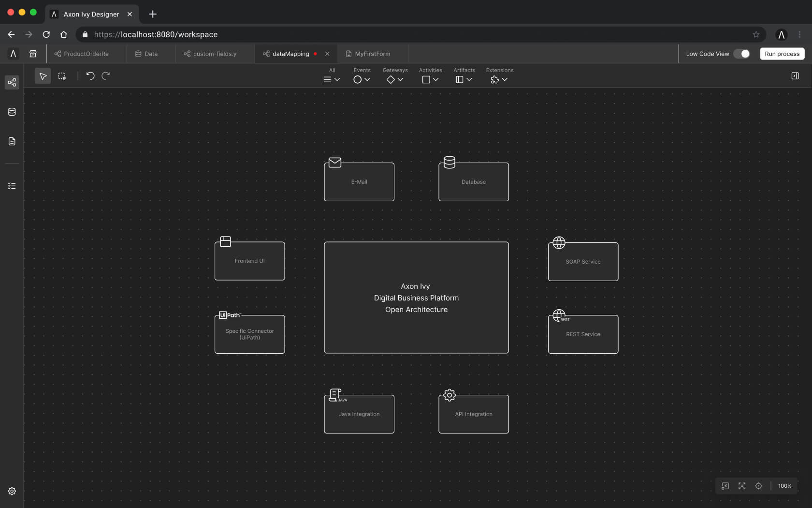Select the Java Integration node

click(x=359, y=414)
